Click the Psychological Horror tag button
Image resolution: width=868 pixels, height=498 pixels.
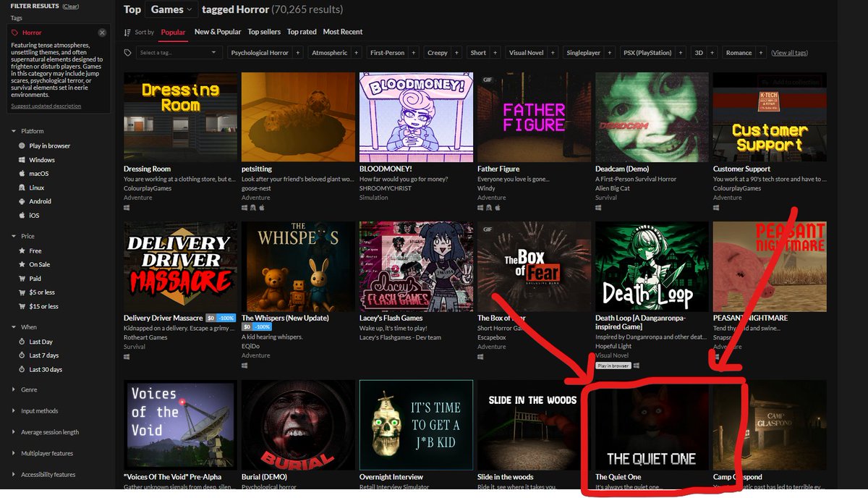(x=260, y=53)
